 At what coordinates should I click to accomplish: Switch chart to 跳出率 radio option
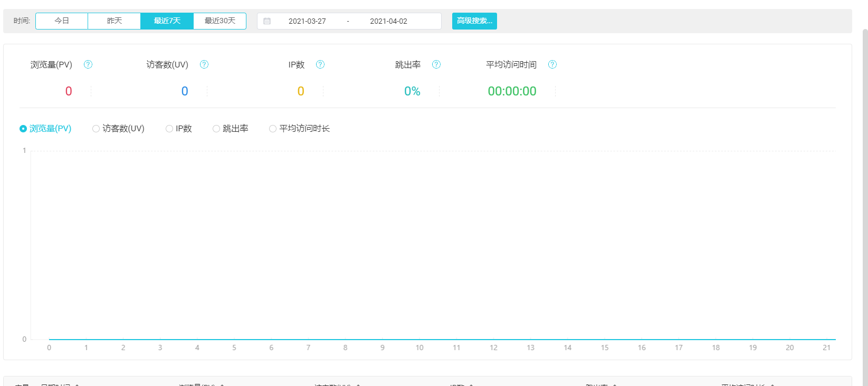click(216, 129)
